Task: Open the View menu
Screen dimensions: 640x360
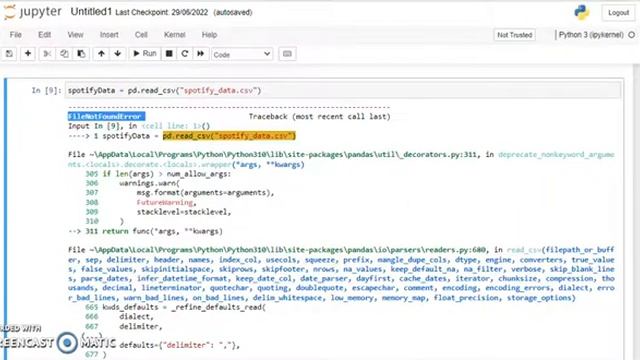Action: tap(76, 35)
